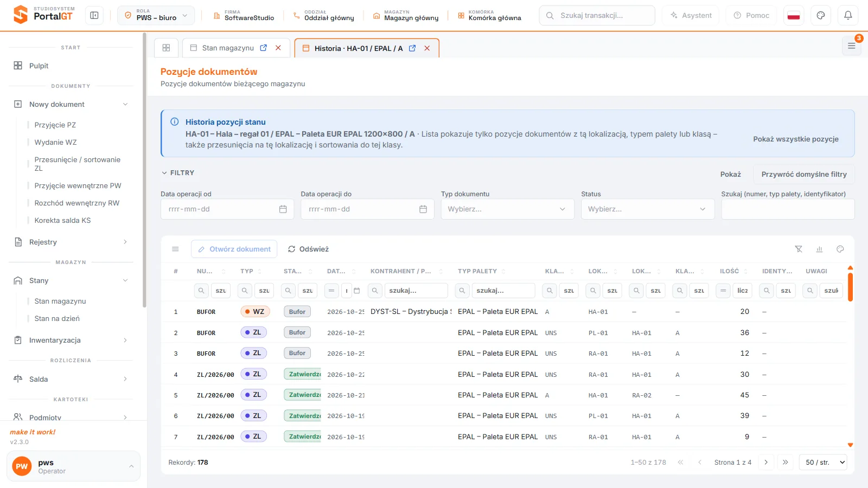Click the table vertical scrollbar thumb

pyautogui.click(x=850, y=287)
